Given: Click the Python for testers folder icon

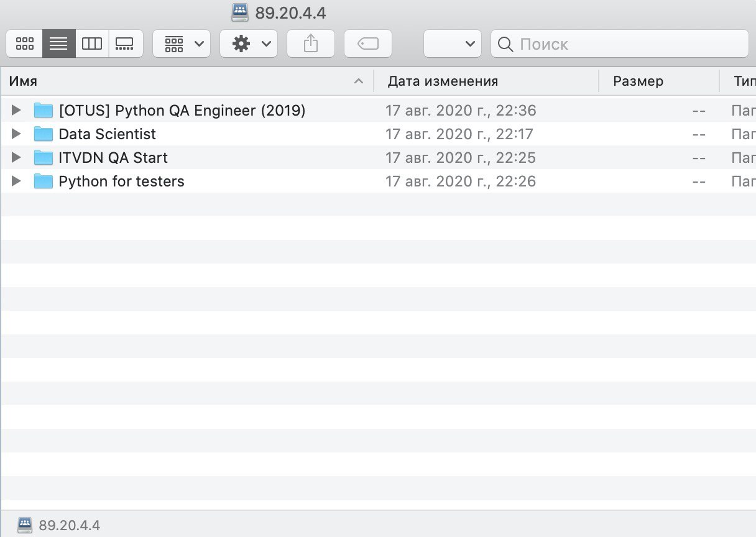Looking at the screenshot, I should [44, 181].
